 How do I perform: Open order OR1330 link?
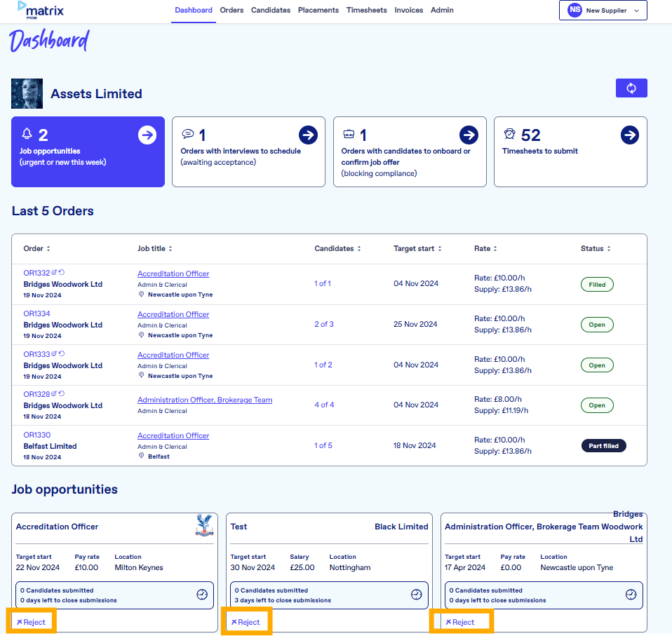tap(37, 435)
